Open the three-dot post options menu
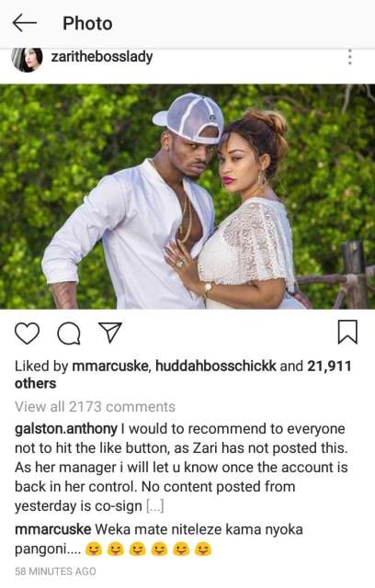375x588 pixels. pos(350,57)
